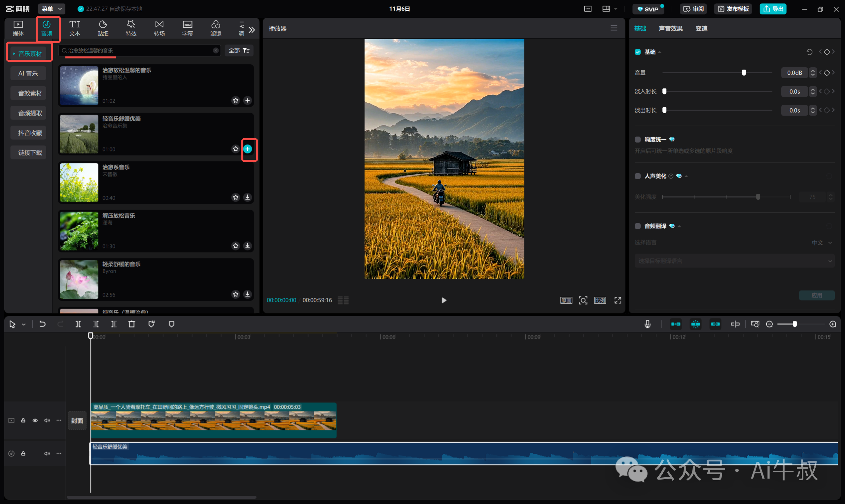Open the 菜单 dropdown menu

51,9
